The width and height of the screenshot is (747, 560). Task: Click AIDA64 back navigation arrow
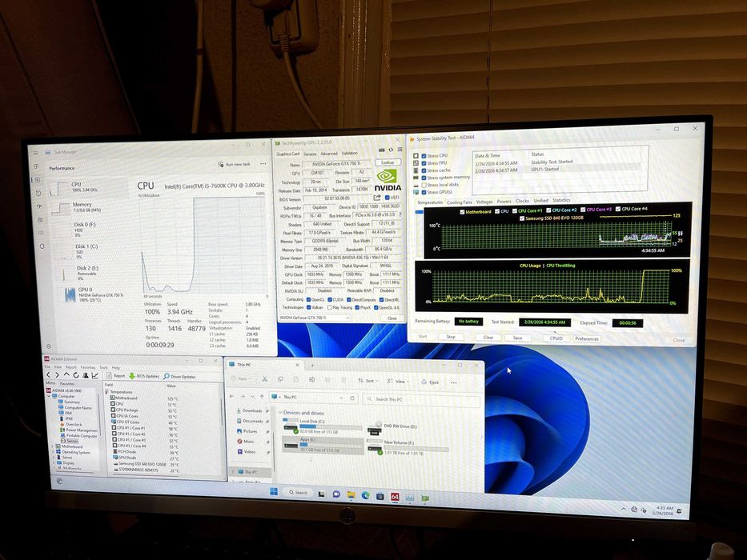click(48, 375)
